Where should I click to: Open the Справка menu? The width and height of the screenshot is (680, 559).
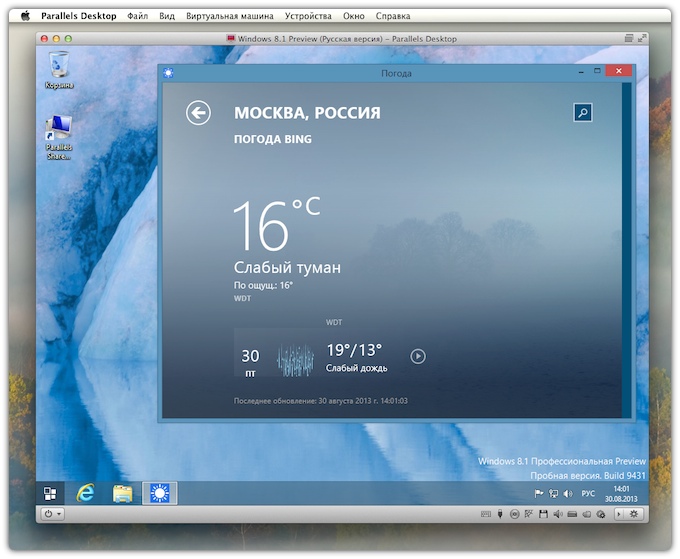pyautogui.click(x=392, y=16)
